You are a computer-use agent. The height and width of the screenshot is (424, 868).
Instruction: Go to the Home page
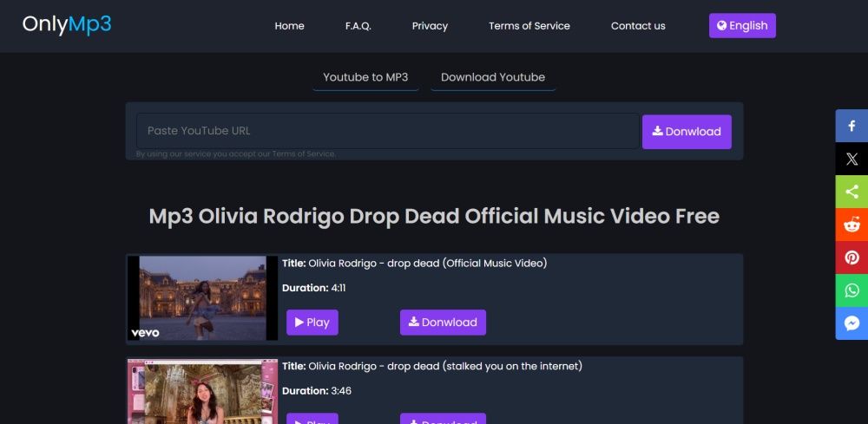click(x=290, y=26)
